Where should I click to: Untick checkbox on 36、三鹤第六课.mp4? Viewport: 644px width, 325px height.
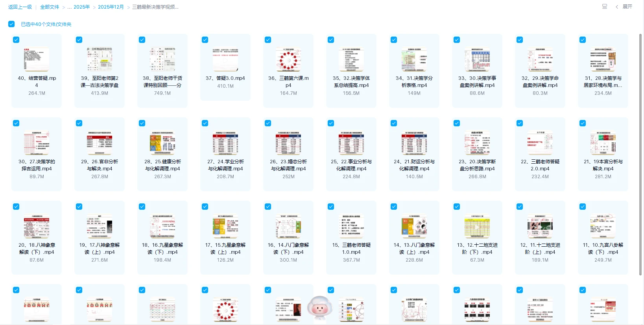[268, 40]
